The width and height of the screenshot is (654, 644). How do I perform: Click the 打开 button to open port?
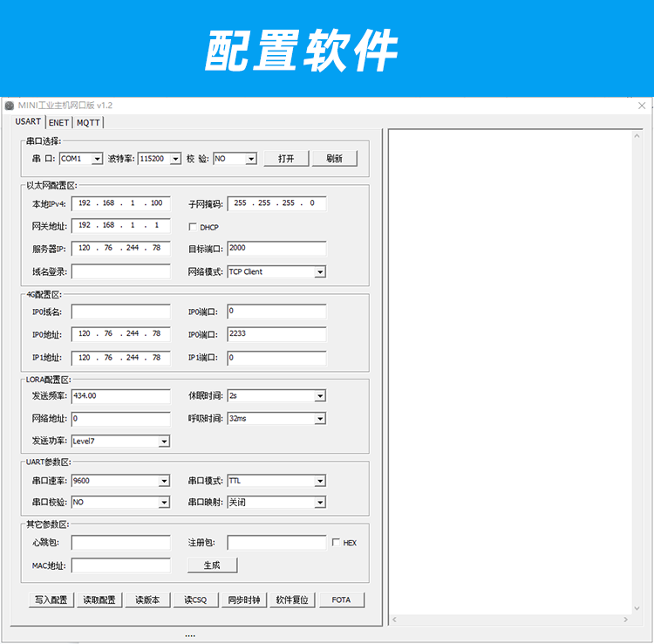point(285,159)
